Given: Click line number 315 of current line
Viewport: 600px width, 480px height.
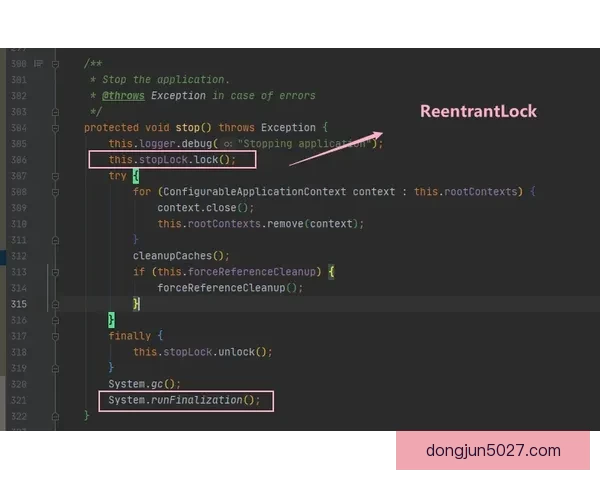Looking at the screenshot, I should click(x=19, y=304).
